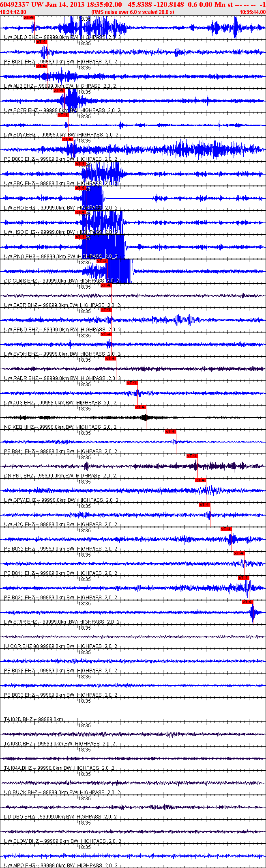
Task: Click the pick flag on UW.PCFR trace
Action: pos(59,91)
